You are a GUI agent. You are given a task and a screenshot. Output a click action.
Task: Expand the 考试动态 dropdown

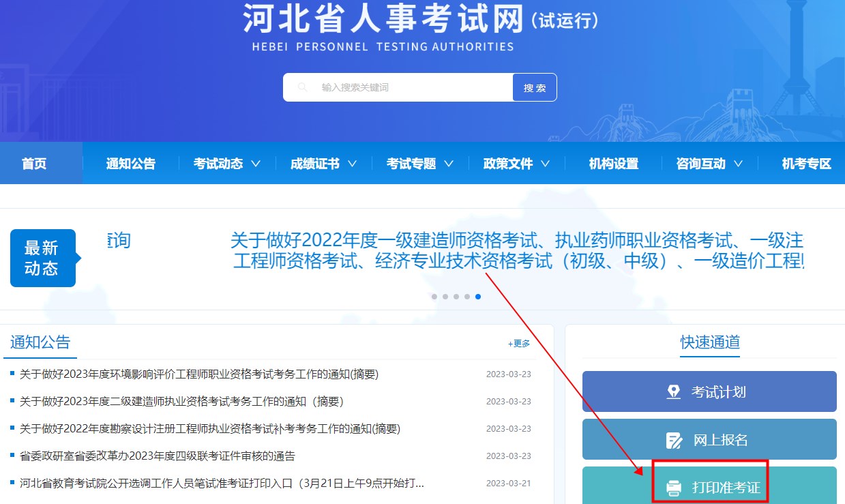pos(226,163)
